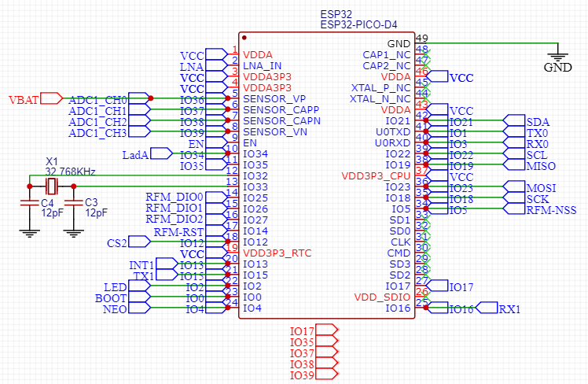Click the SENSOR_VP pin name
This screenshot has width=588, height=384.
(274, 98)
